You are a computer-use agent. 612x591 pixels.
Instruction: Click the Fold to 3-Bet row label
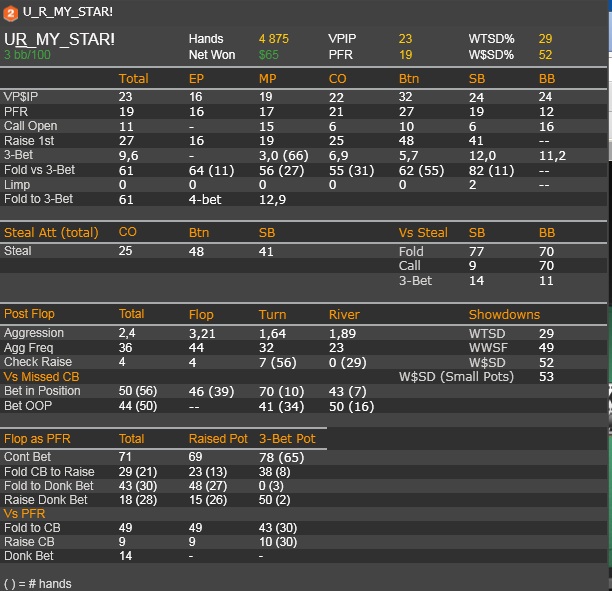(x=38, y=199)
